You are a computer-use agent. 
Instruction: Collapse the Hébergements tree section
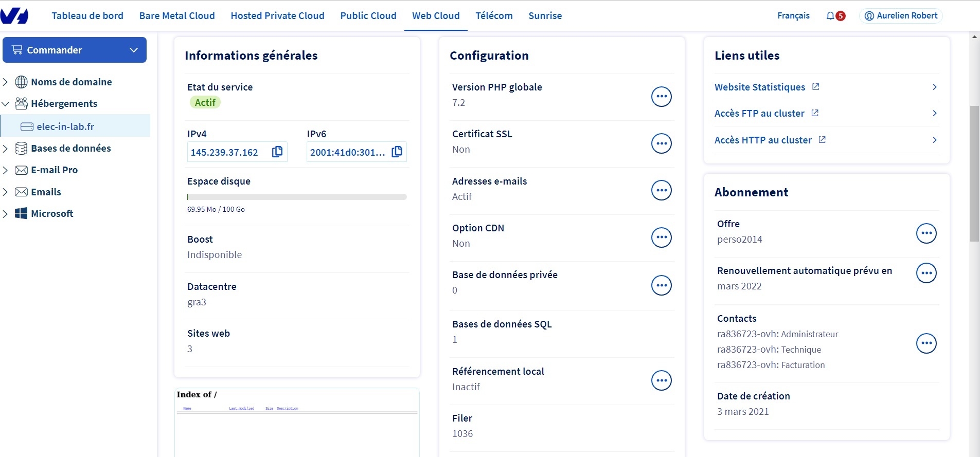point(6,104)
